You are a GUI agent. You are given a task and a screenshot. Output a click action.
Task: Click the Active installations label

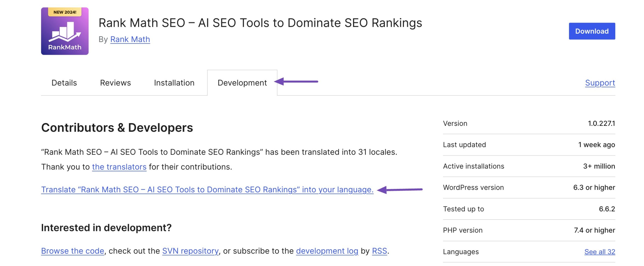(x=473, y=166)
